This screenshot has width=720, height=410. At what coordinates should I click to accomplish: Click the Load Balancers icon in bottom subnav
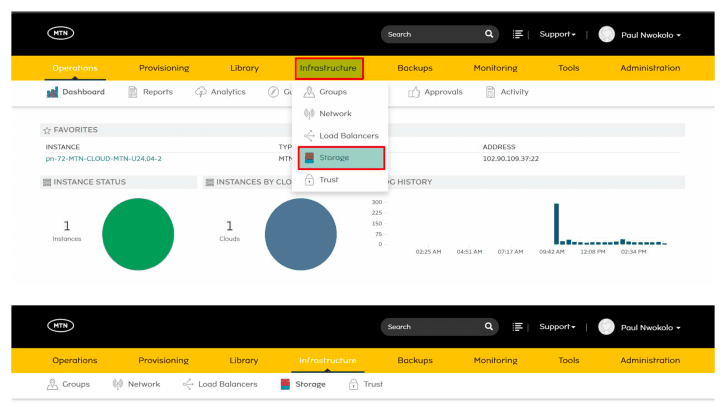(x=188, y=384)
